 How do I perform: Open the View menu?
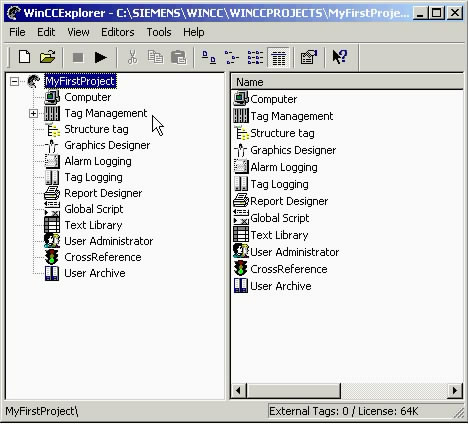[78, 32]
